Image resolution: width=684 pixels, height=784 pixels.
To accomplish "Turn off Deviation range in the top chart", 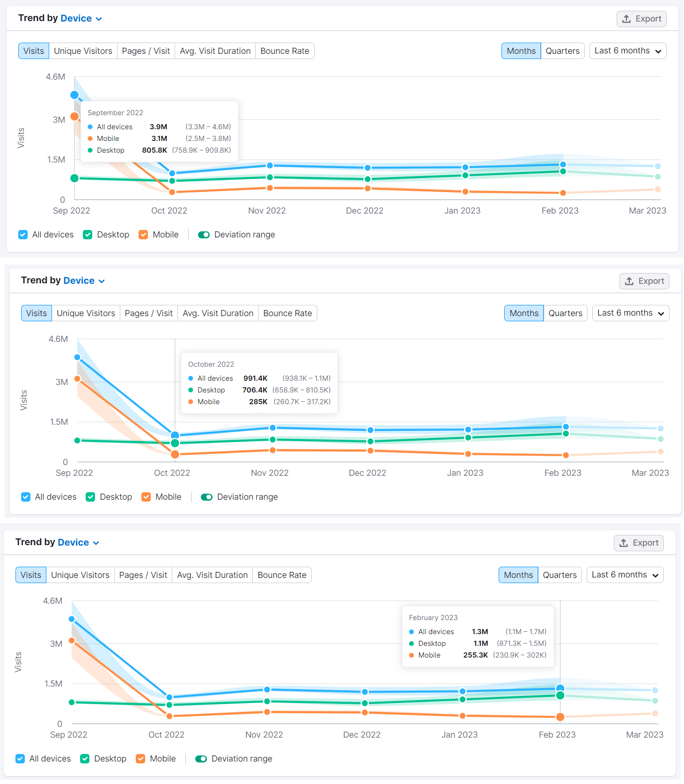I will tap(204, 235).
